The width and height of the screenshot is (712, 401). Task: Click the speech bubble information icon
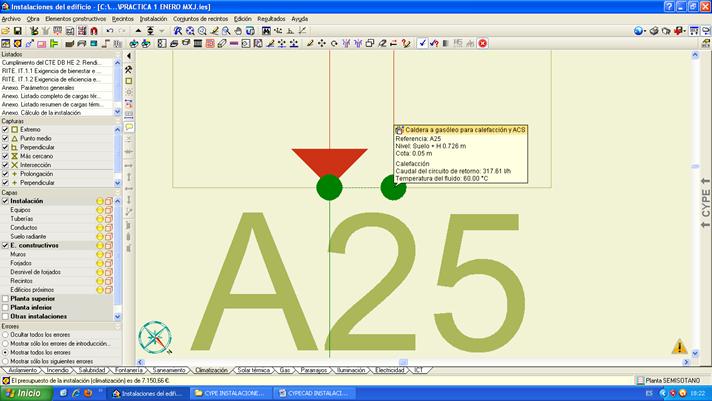point(129,128)
